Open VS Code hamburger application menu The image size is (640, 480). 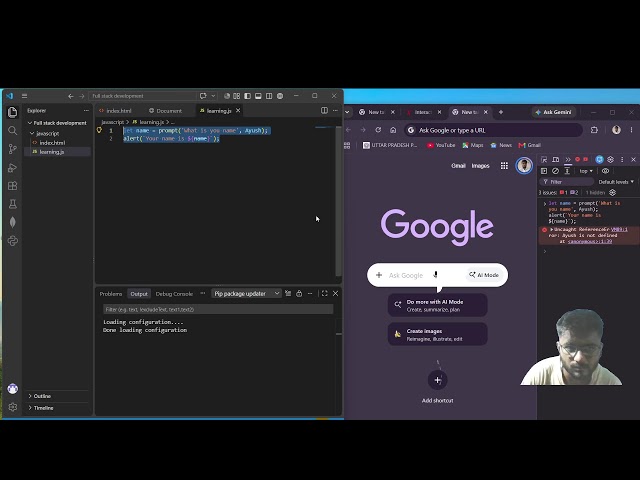coord(24,96)
